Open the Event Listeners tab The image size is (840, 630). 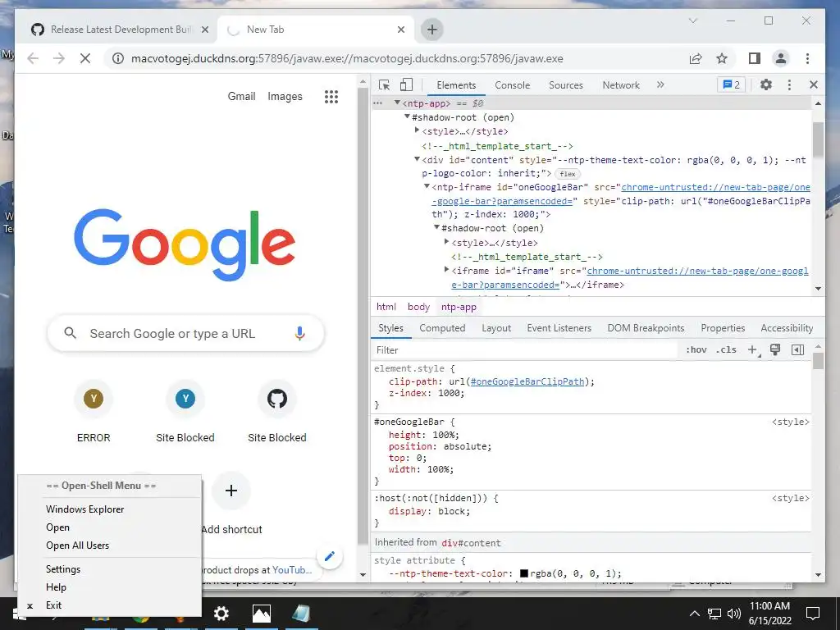(x=559, y=328)
